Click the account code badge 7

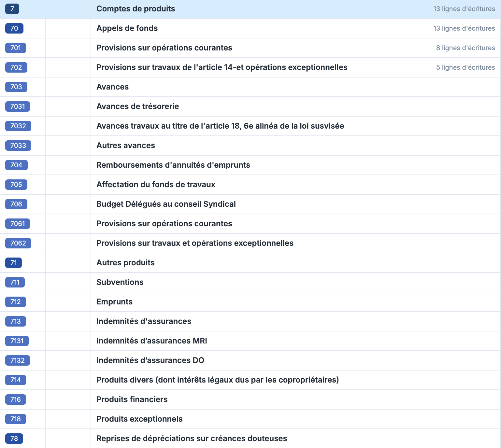pos(12,9)
